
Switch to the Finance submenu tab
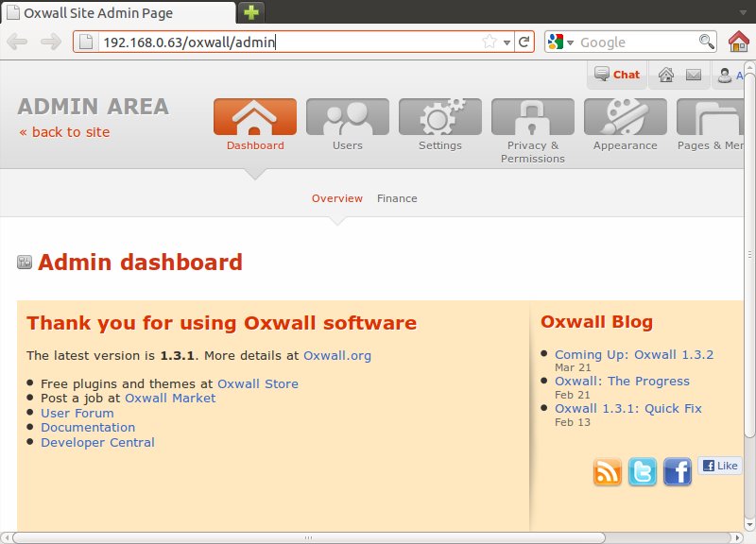(397, 198)
